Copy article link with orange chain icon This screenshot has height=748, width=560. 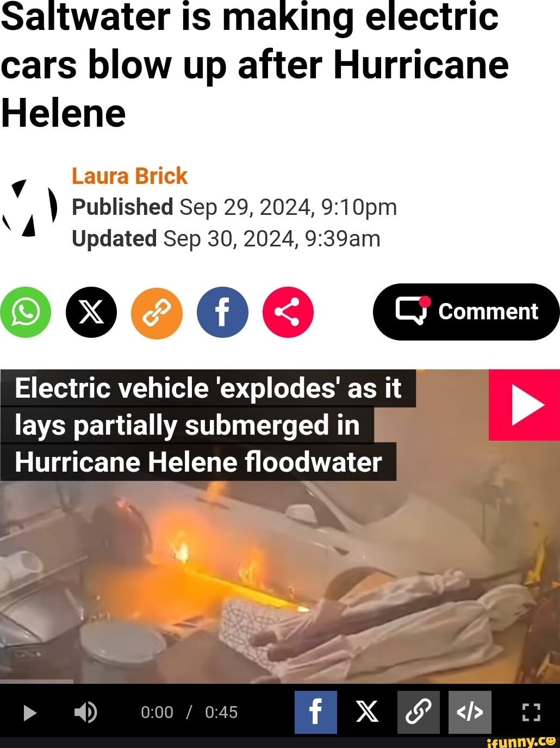pos(157,313)
